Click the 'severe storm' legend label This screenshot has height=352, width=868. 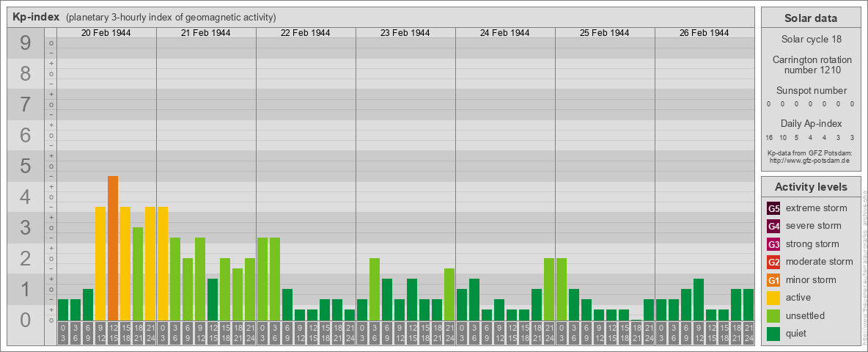coord(814,226)
